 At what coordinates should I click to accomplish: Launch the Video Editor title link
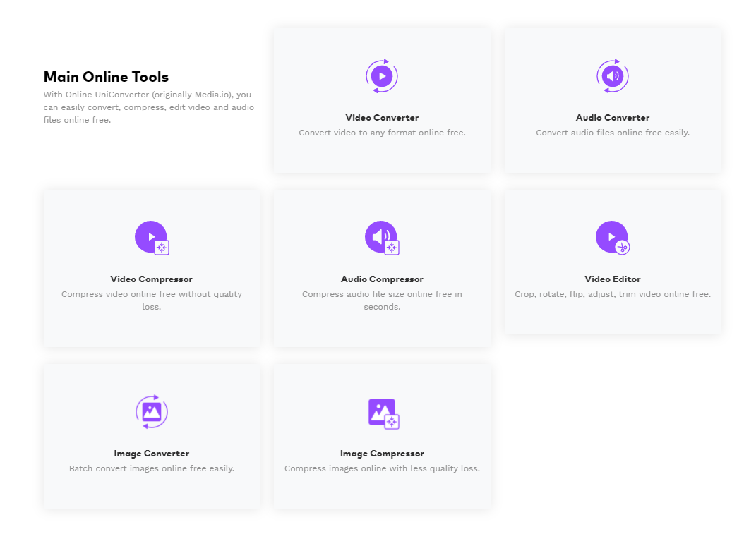click(x=612, y=279)
